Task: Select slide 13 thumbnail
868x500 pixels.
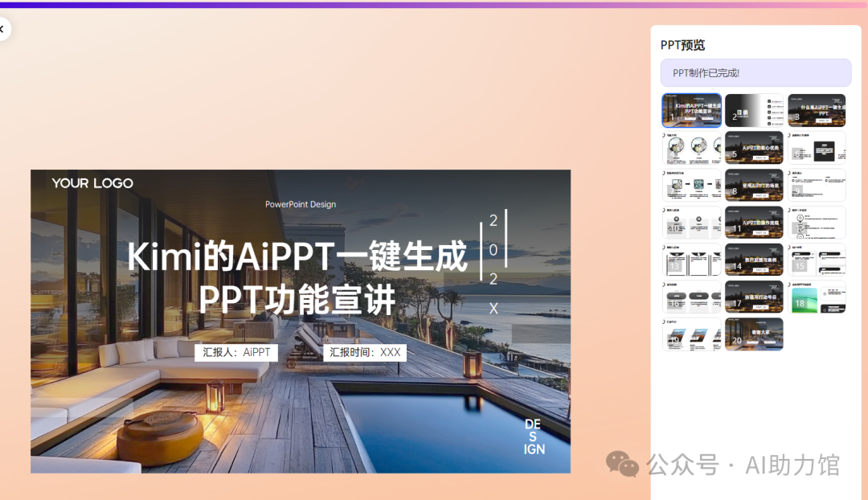Action: coord(691,259)
